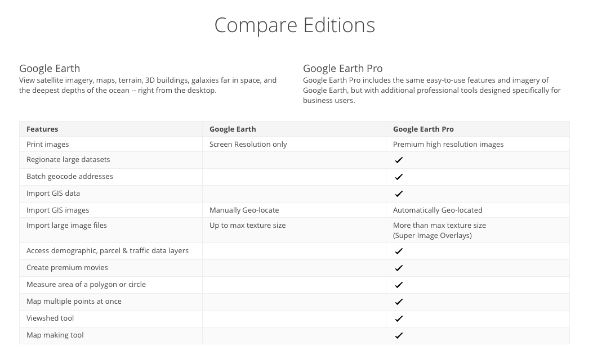593x364 pixels.
Task: Click the Viewshed tool checkmark
Action: 399,319
